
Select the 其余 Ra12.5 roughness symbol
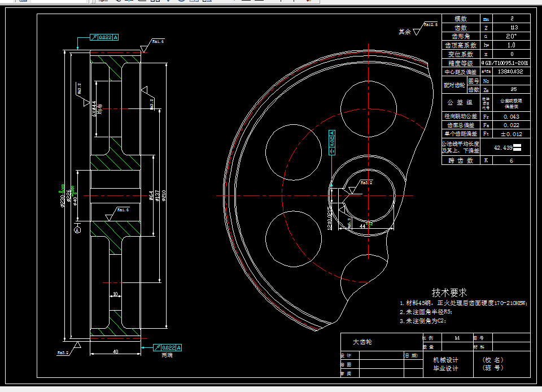tap(418, 29)
